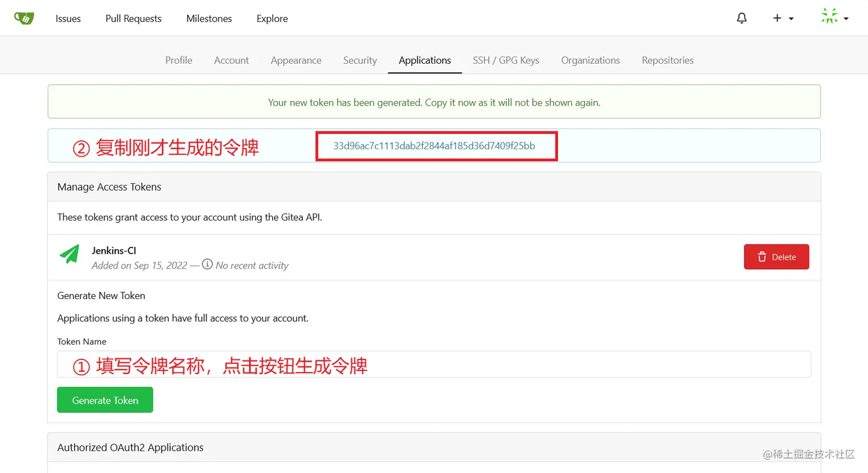
Task: Click the Jenkins-CI token name
Action: point(114,250)
